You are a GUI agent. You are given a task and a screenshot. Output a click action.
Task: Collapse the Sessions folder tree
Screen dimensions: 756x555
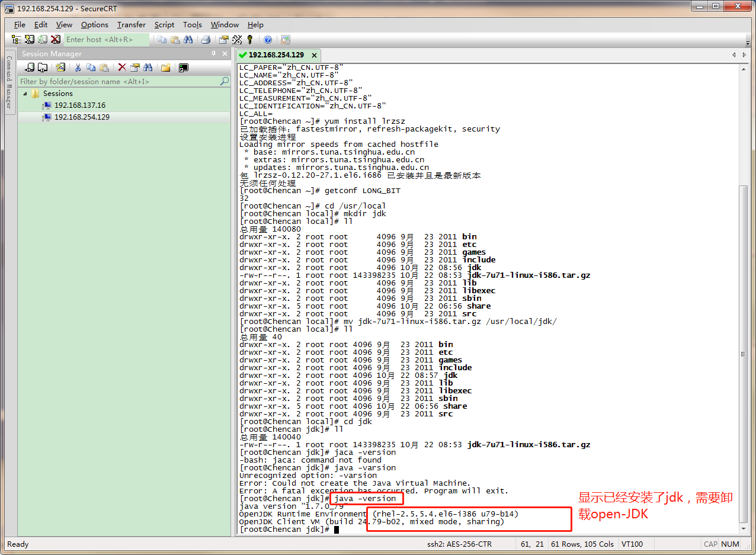pos(25,94)
